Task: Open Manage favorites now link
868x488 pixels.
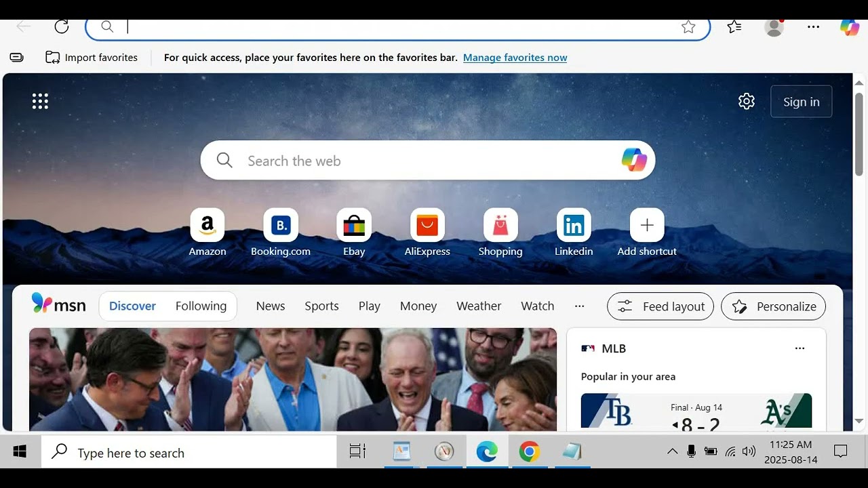Action: tap(515, 58)
